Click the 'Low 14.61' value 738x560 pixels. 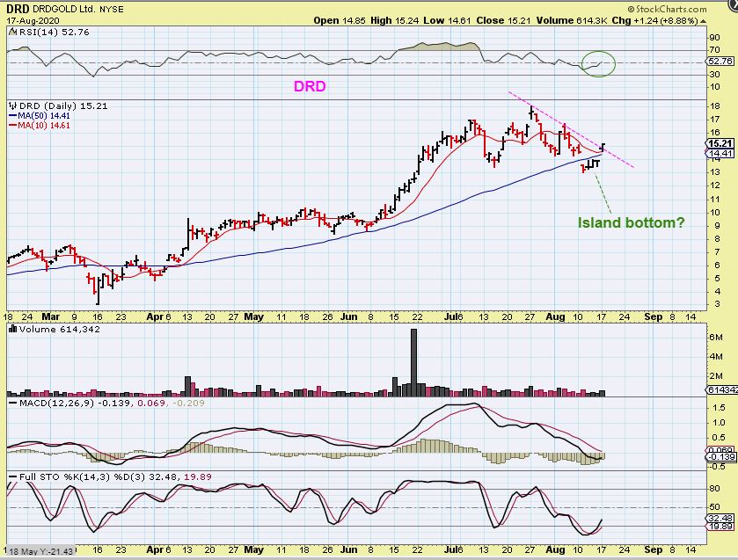click(x=447, y=21)
